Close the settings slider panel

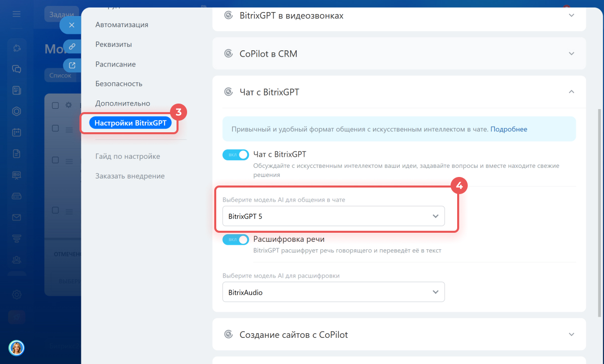pos(72,25)
